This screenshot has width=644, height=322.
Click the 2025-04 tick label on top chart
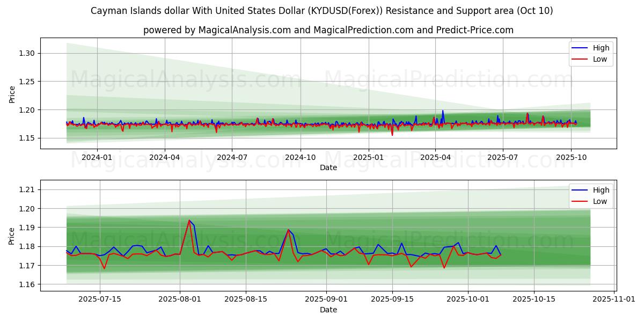(435, 158)
